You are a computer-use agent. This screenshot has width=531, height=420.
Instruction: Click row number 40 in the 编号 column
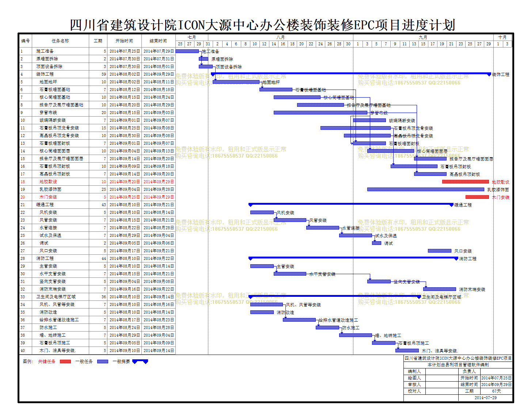[23, 351]
